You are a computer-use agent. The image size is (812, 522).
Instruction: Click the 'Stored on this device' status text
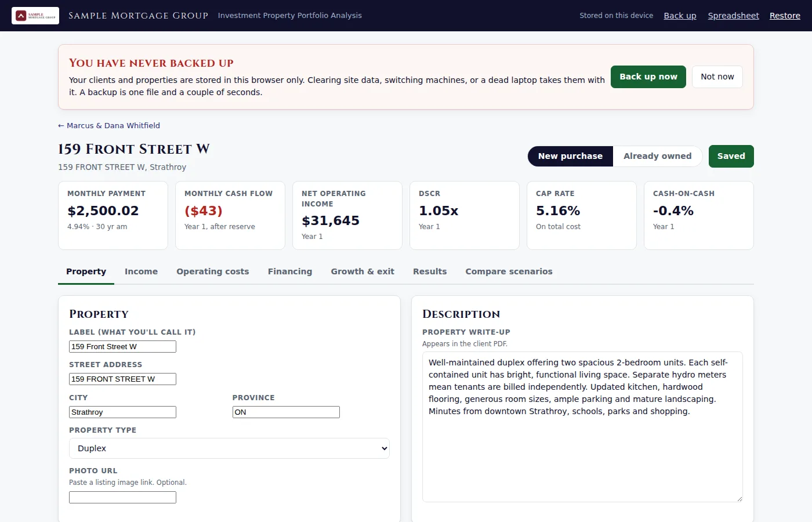tap(616, 16)
